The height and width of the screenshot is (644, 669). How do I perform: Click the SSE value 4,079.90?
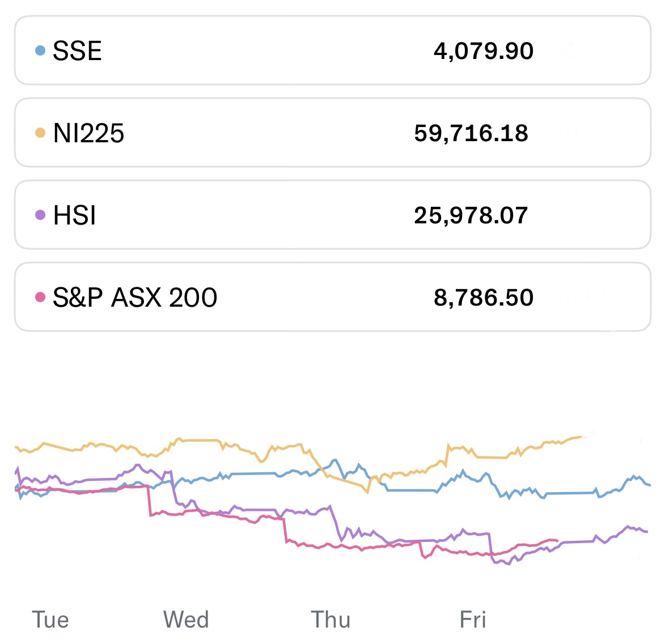tap(483, 51)
